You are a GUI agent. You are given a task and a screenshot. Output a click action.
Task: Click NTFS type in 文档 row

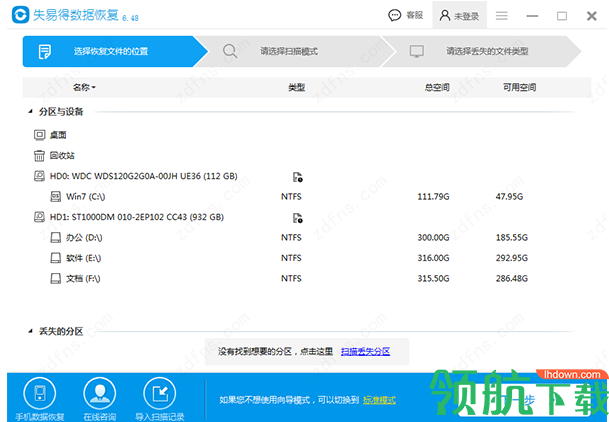tap(291, 279)
